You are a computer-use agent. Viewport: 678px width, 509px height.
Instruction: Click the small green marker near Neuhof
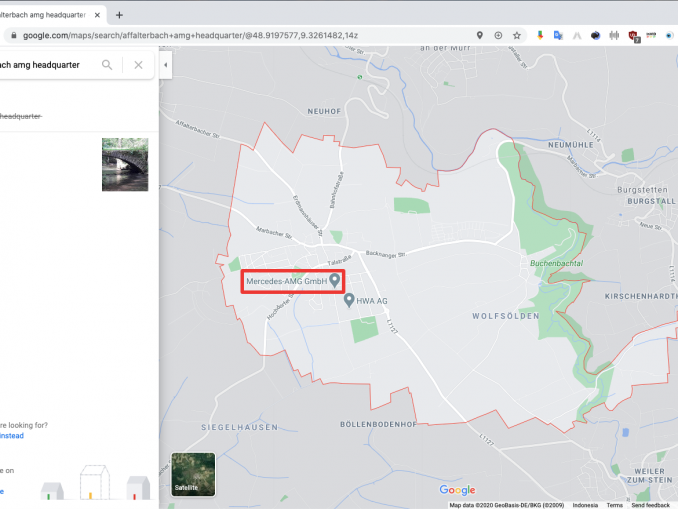(360, 77)
